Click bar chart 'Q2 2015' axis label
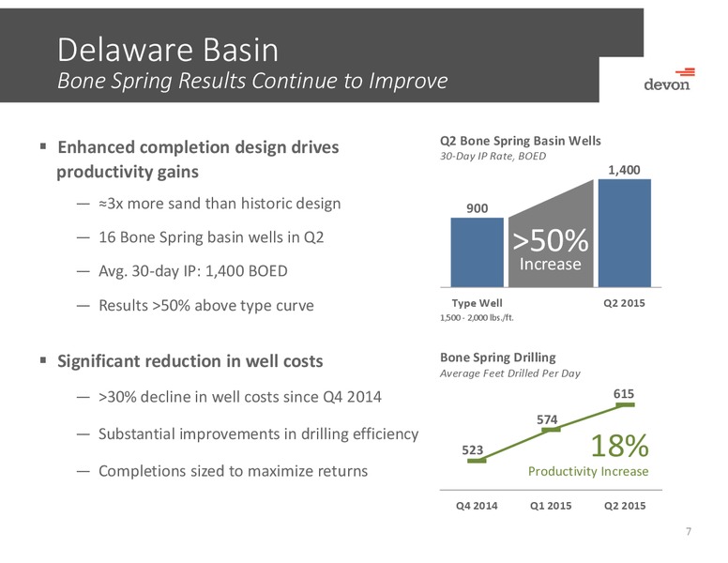 [x=625, y=303]
